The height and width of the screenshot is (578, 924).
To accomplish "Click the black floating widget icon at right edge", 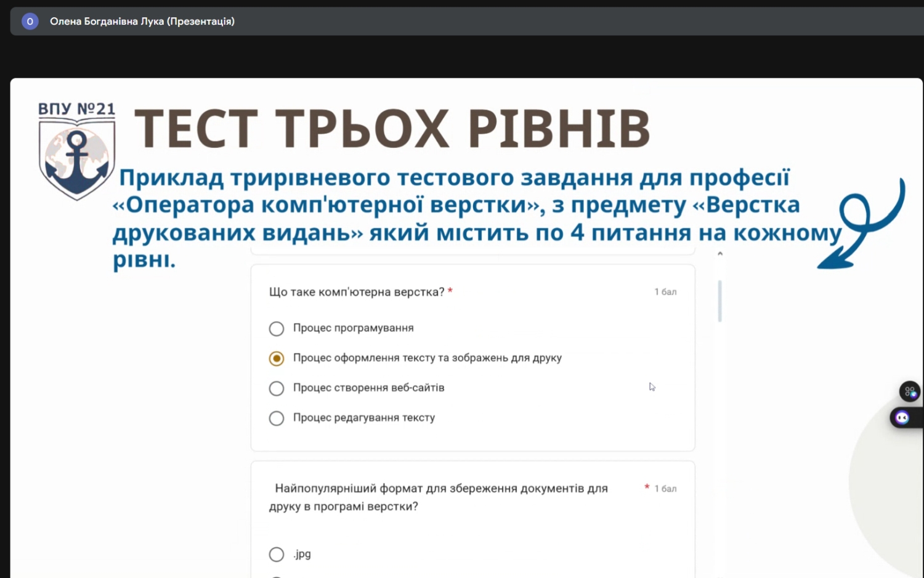I will (x=910, y=391).
